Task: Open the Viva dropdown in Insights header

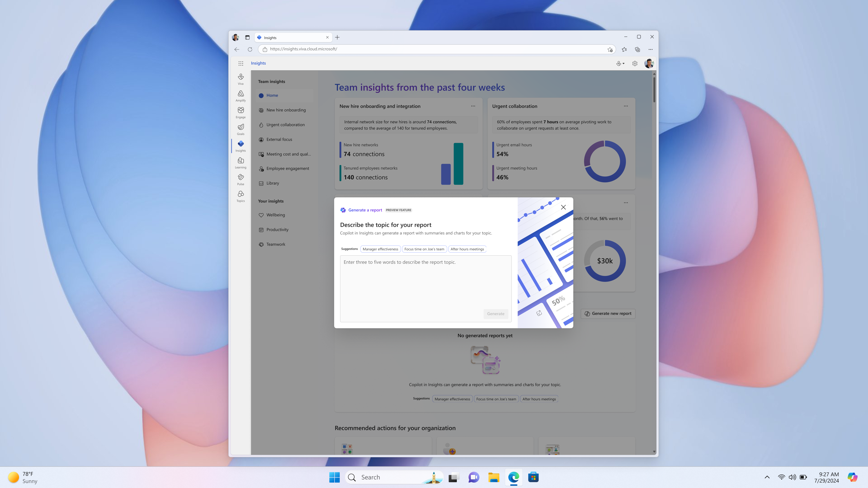Action: pyautogui.click(x=620, y=63)
